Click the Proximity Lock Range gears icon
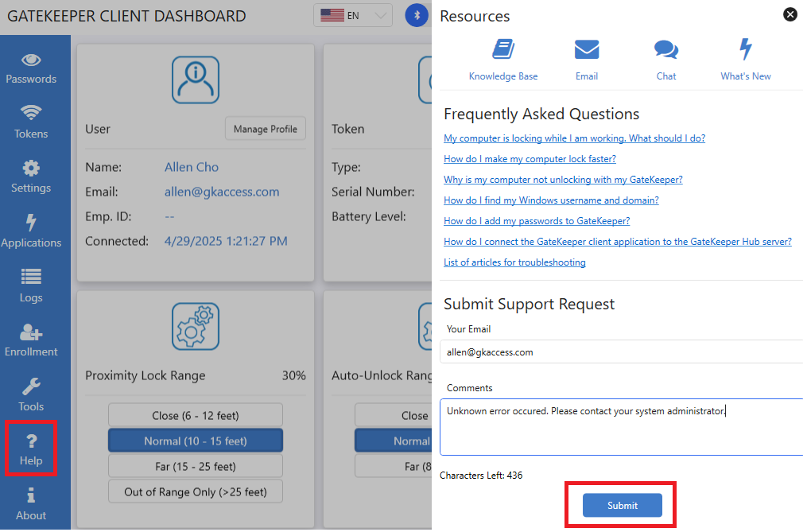Screen dimensions: 807x532 [196, 327]
